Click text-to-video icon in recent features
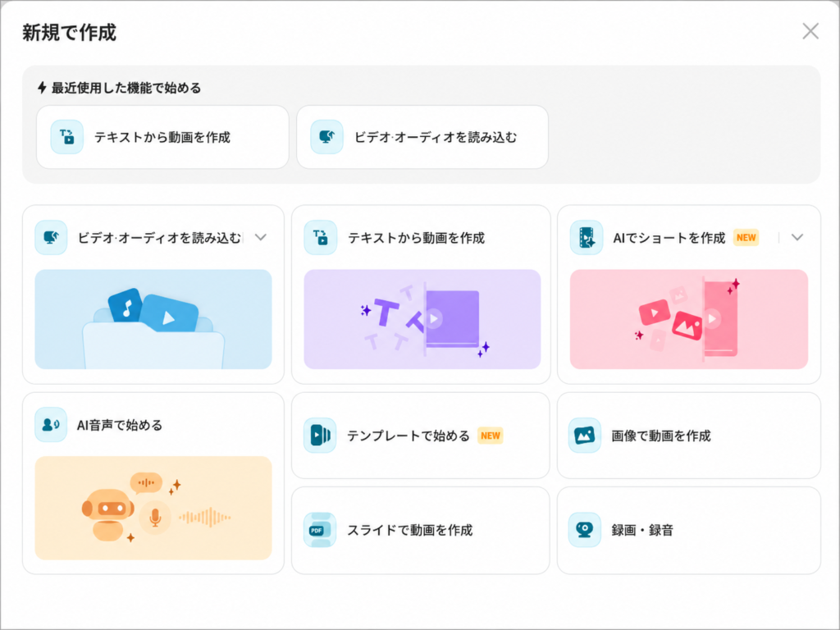The image size is (840, 630). click(x=67, y=137)
